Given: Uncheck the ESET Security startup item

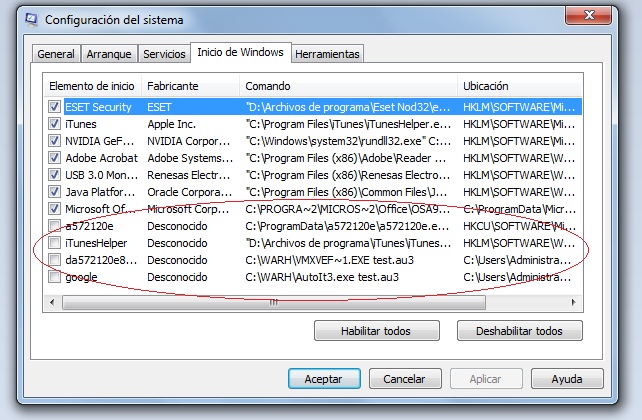Looking at the screenshot, I should point(54,107).
